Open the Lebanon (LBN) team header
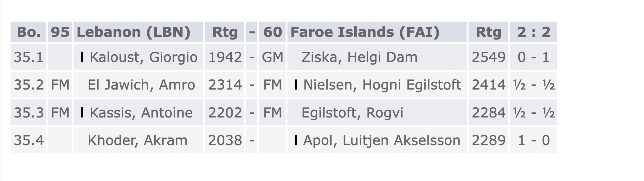 (x=133, y=32)
